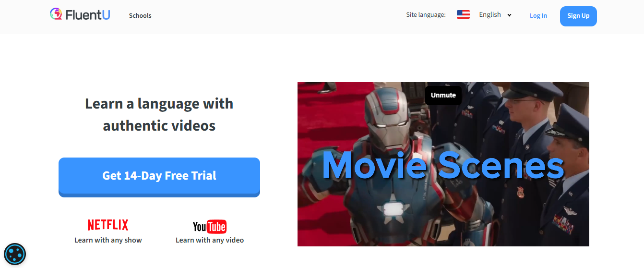This screenshot has height=268, width=644.
Task: Click the Learn a language with authentic videos heading
Action: (x=159, y=115)
